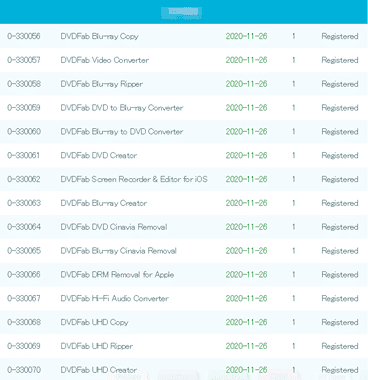Select Registered status in the 0-330057 row

340,60
